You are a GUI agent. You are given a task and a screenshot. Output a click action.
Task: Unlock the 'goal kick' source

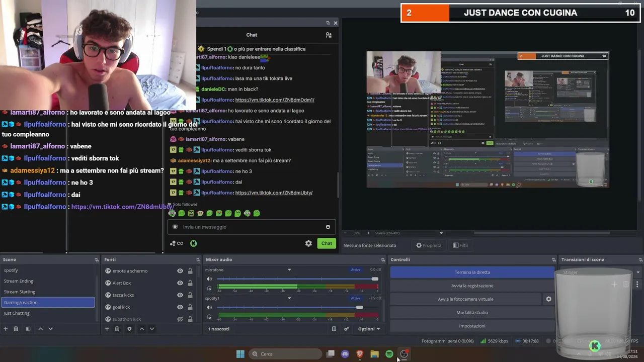click(190, 307)
